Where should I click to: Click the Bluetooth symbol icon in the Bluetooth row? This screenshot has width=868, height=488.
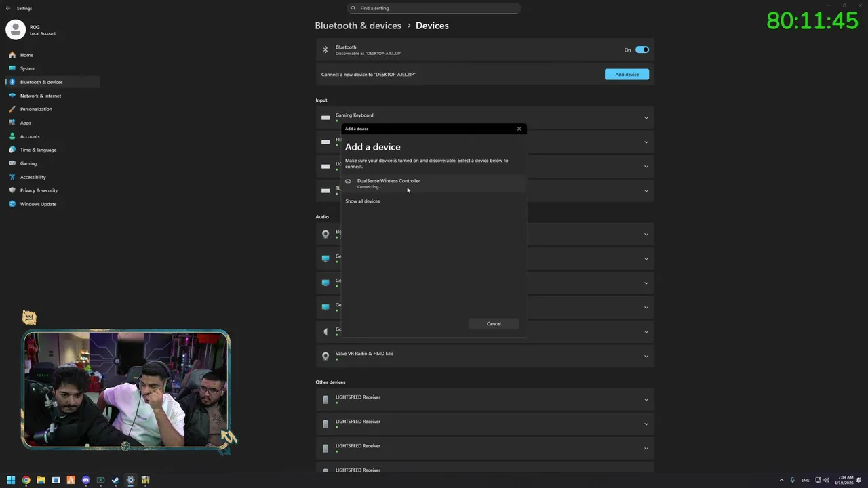325,49
